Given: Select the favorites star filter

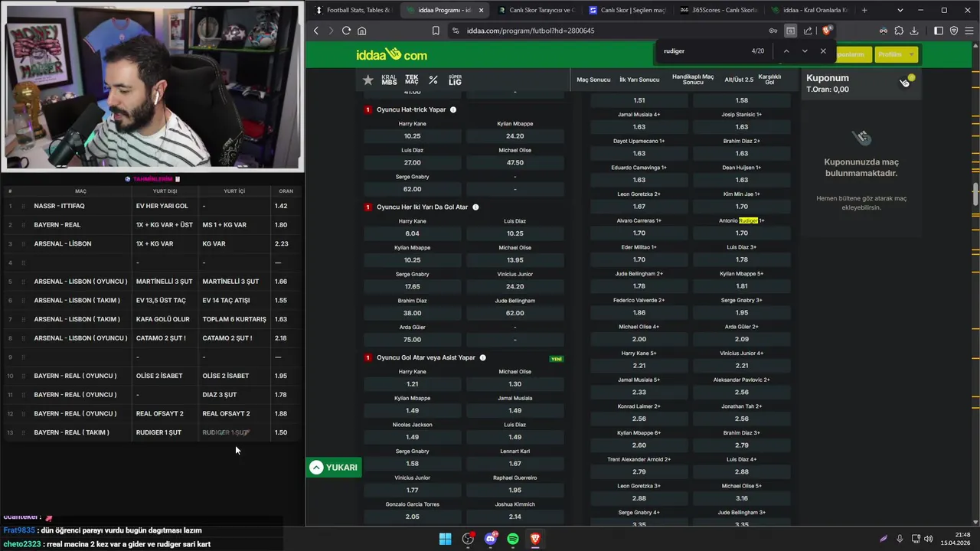Looking at the screenshot, I should [x=368, y=80].
